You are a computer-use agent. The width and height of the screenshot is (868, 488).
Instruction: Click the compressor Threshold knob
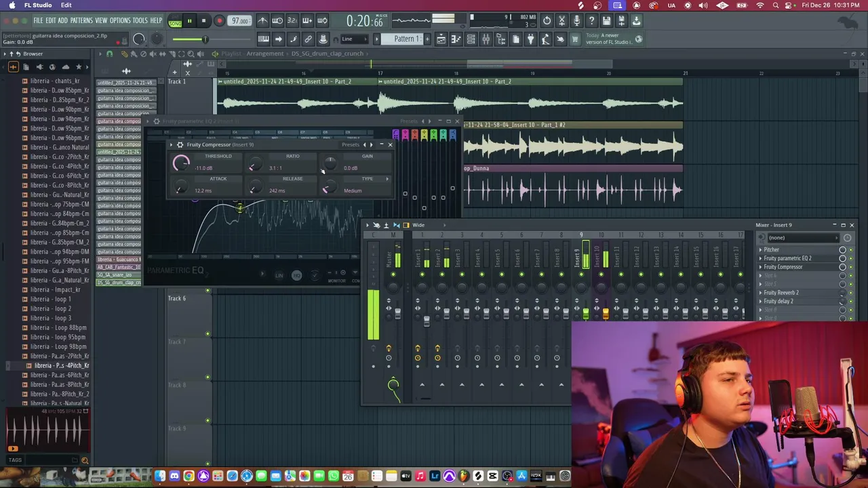[181, 163]
